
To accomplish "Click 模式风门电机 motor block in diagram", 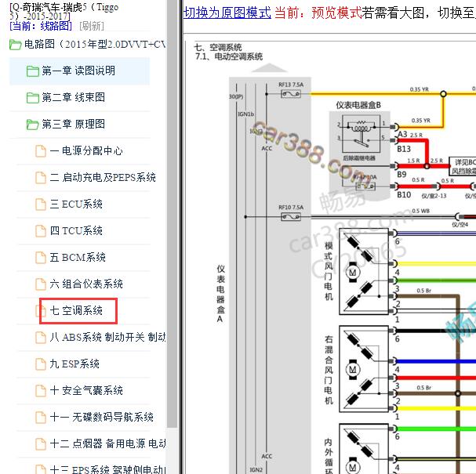I will [364, 271].
